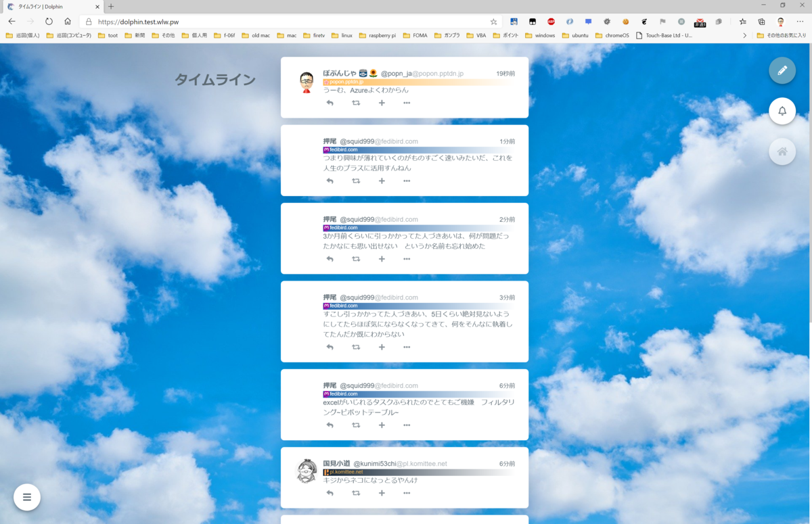Screen dimensions: 812x524
Task: Open the hamburger menu button
Action: click(x=27, y=497)
